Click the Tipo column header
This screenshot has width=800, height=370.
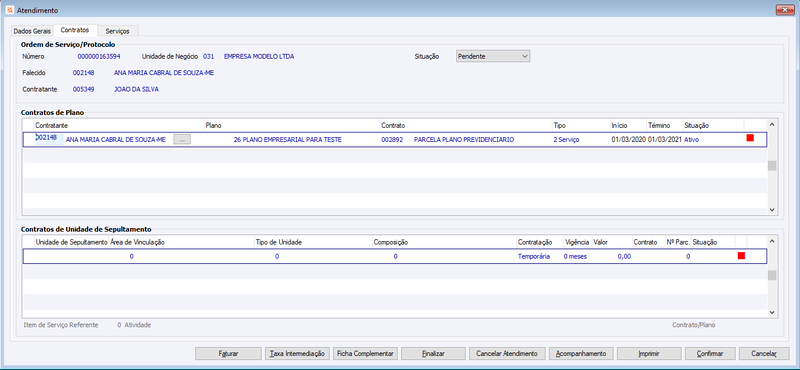581,125
